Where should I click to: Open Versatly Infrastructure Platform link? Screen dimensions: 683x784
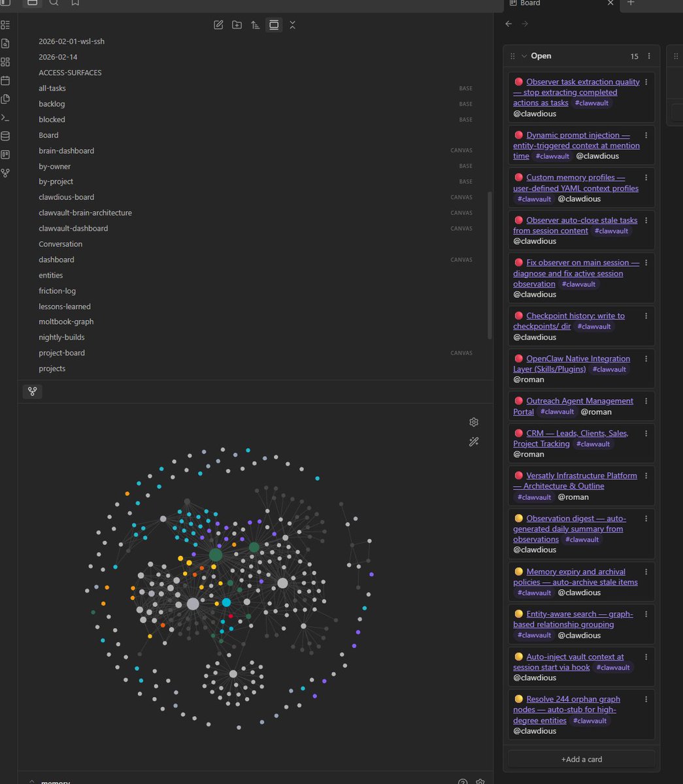(575, 481)
